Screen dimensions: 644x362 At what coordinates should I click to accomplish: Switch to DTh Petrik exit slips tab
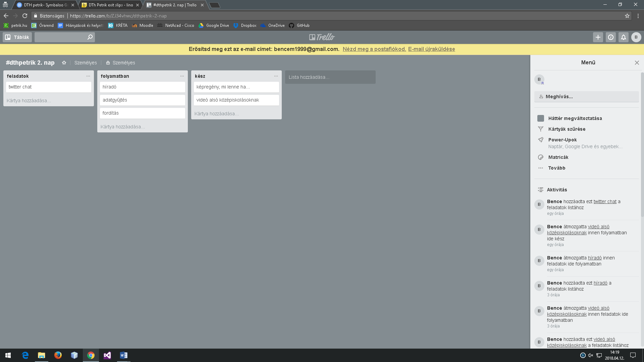111,5
